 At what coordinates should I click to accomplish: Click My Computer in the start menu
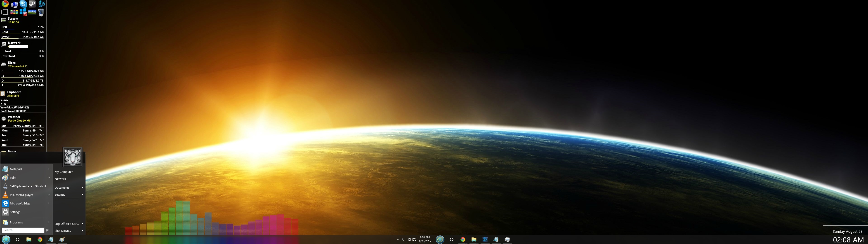coord(64,172)
